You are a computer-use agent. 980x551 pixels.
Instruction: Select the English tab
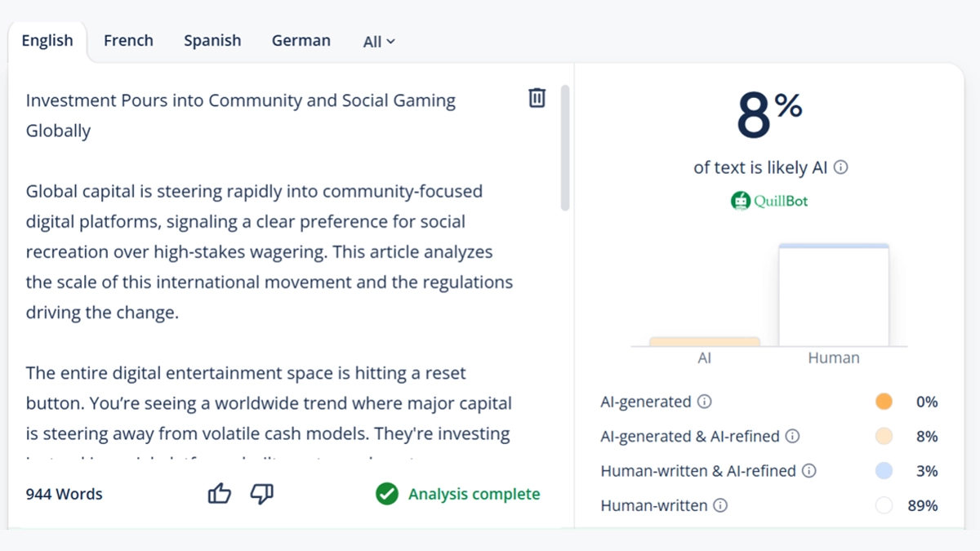(x=47, y=41)
